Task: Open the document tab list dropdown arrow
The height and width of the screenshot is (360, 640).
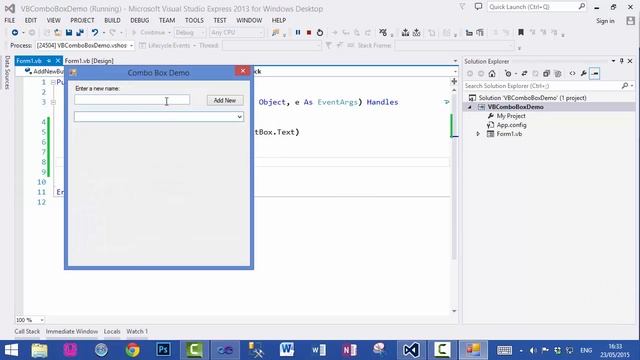Action: (x=455, y=61)
